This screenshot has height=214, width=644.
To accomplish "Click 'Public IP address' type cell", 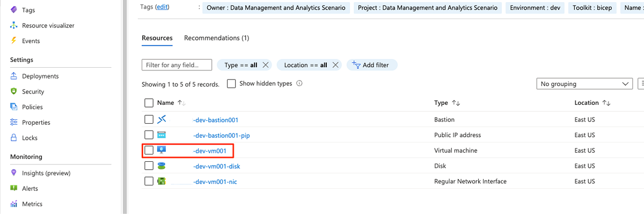I will click(457, 135).
